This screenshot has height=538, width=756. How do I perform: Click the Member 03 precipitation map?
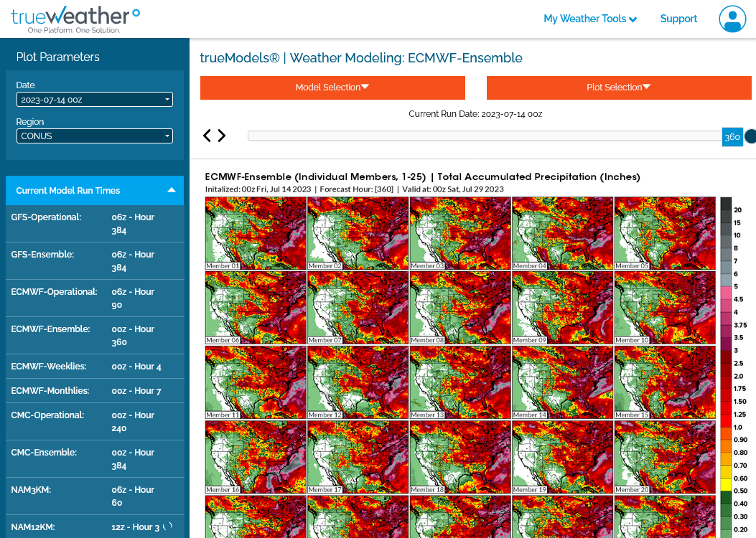pyautogui.click(x=460, y=233)
